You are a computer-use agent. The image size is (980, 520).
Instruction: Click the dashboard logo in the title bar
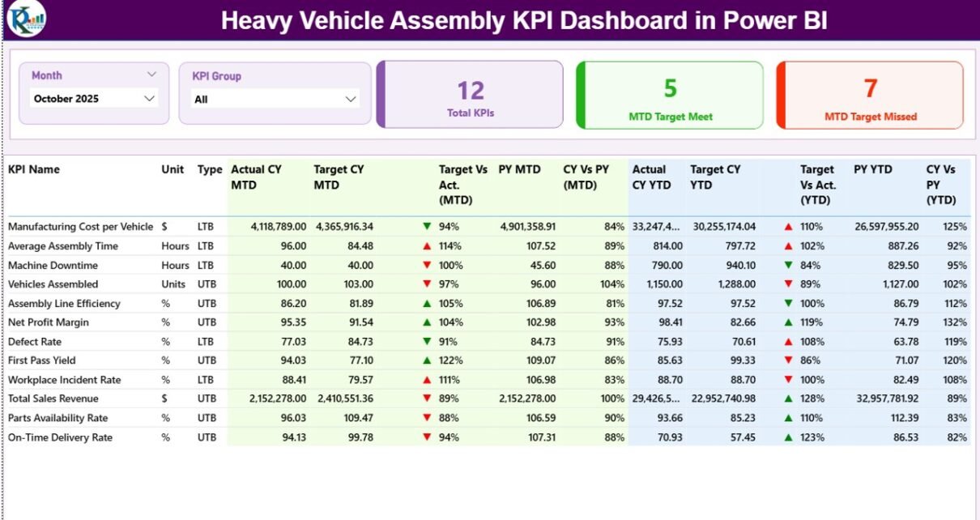coord(25,19)
